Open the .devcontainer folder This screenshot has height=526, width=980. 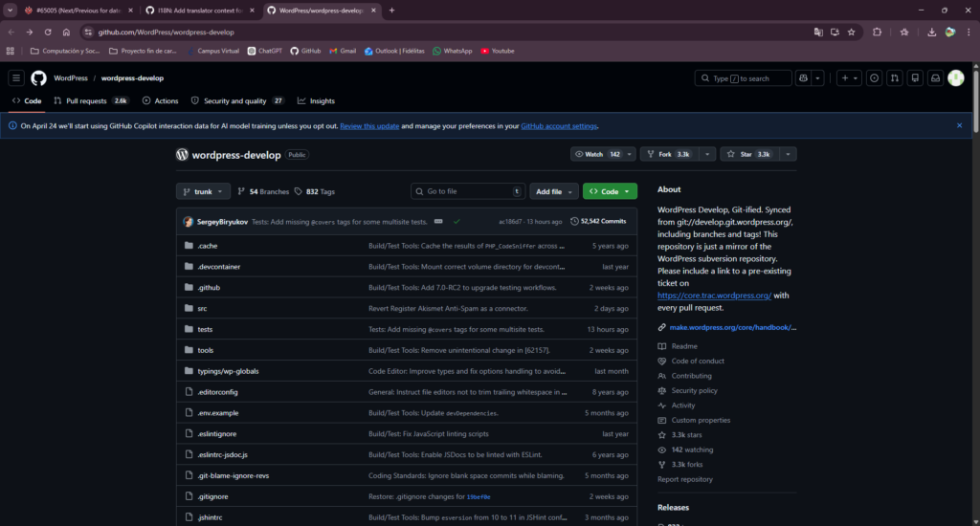tap(219, 267)
